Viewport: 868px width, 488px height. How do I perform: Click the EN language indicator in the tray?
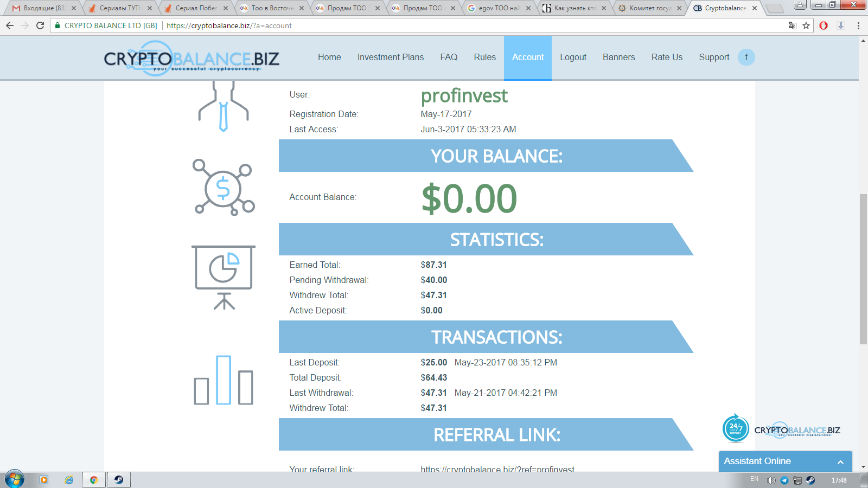click(754, 479)
